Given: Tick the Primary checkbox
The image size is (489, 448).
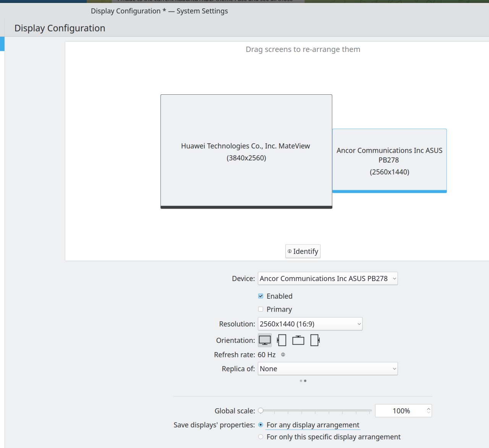Looking at the screenshot, I should click(261, 309).
